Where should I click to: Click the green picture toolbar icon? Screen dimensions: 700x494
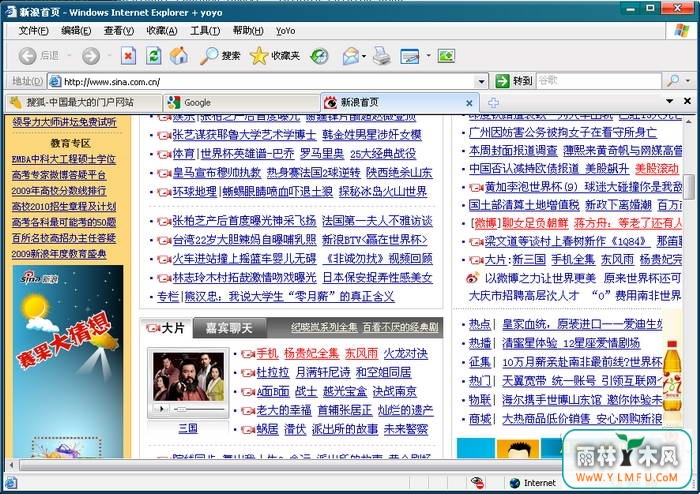coord(446,56)
